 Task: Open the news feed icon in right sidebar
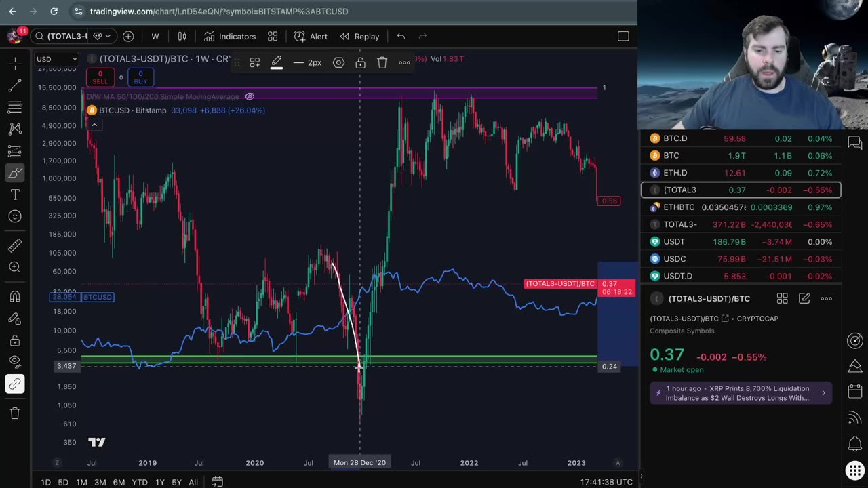click(854, 419)
